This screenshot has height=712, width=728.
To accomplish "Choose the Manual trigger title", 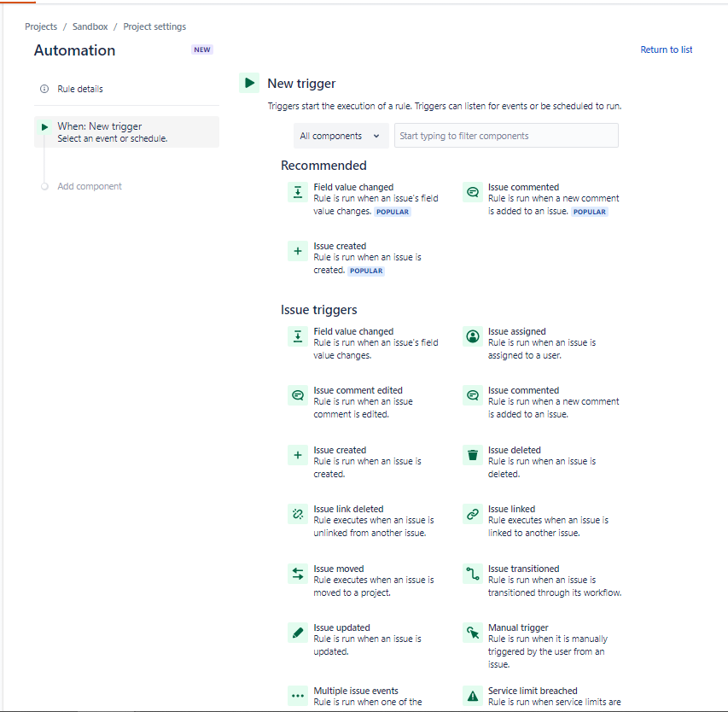I will point(518,628).
